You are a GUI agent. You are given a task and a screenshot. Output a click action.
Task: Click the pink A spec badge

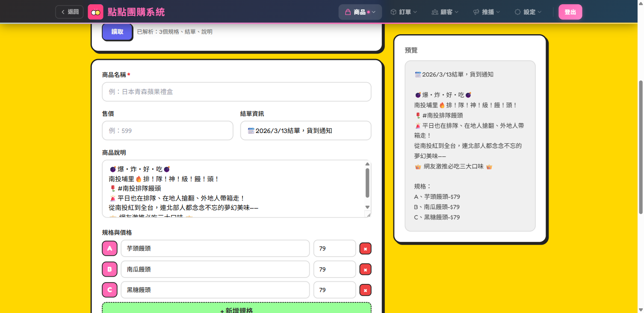point(109,248)
